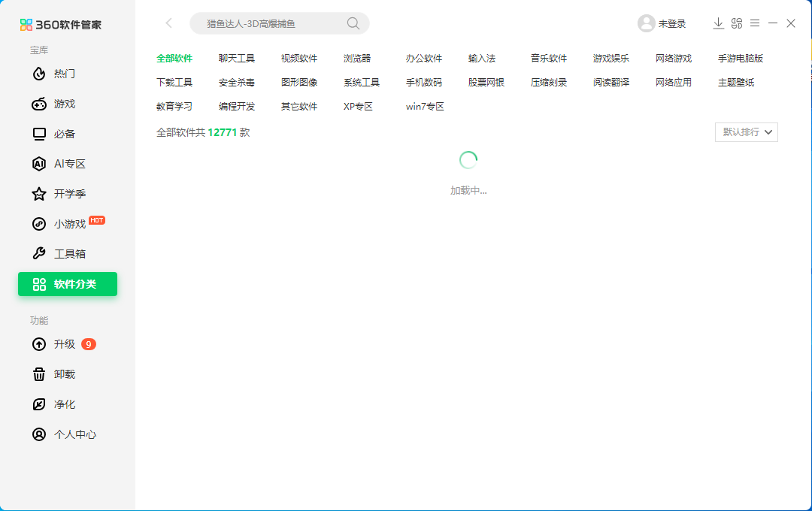812x511 pixels.
Task: Select the 手机数码 category
Action: point(424,83)
